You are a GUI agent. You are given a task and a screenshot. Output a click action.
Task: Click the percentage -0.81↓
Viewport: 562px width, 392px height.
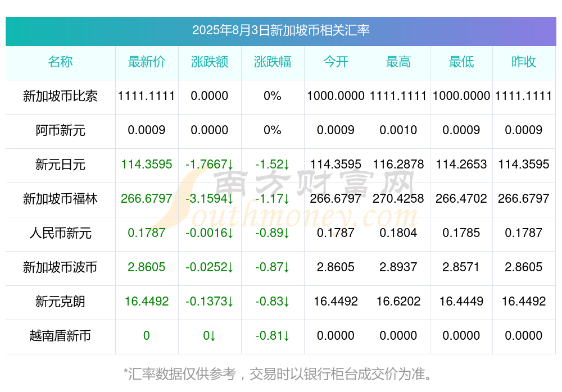(x=273, y=336)
